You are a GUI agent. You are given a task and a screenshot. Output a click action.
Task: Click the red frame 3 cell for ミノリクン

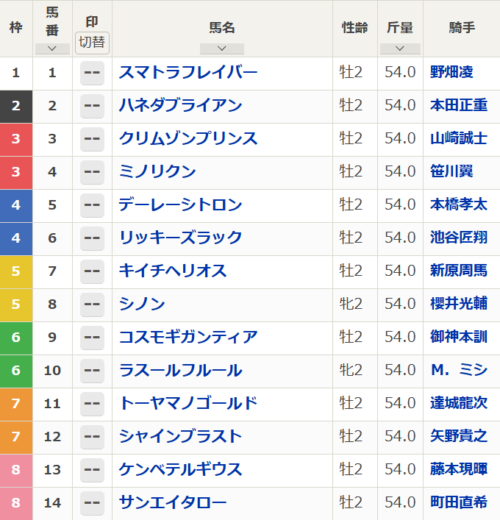tap(16, 173)
